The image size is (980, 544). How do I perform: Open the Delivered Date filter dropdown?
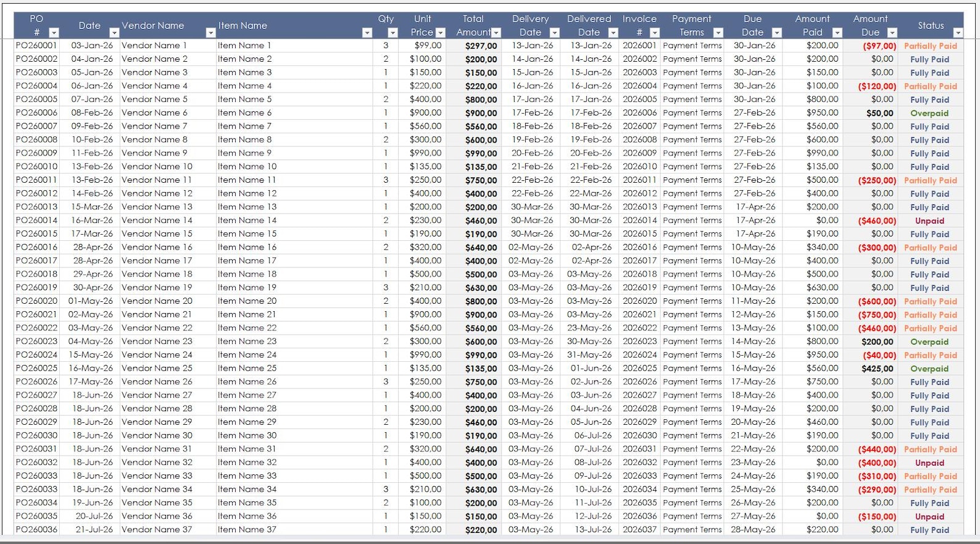tap(613, 32)
